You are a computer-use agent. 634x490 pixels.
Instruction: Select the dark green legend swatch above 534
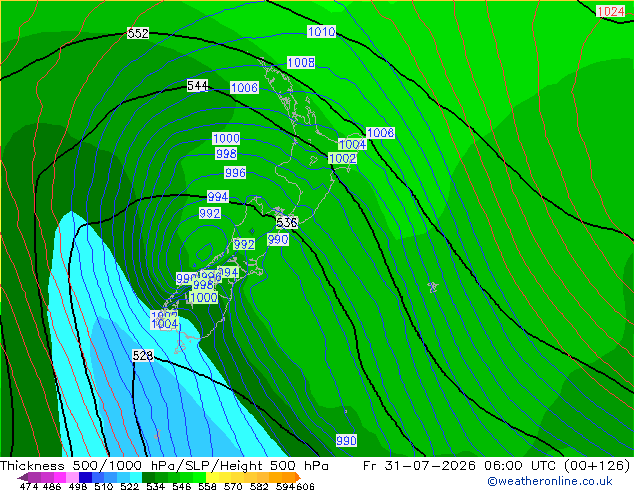[148, 477]
